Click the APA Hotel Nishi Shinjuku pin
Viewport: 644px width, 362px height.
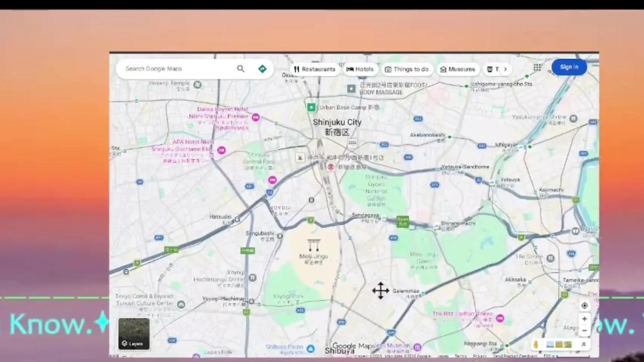pos(221,150)
